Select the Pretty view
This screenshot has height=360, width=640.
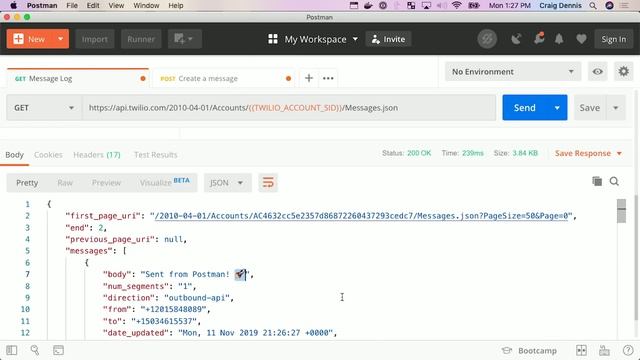pyautogui.click(x=27, y=183)
